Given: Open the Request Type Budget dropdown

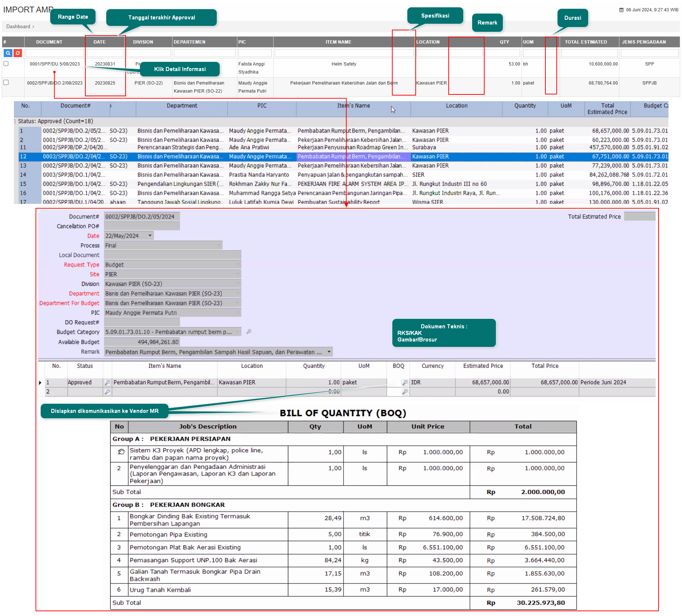Looking at the screenshot, I should click(238, 265).
